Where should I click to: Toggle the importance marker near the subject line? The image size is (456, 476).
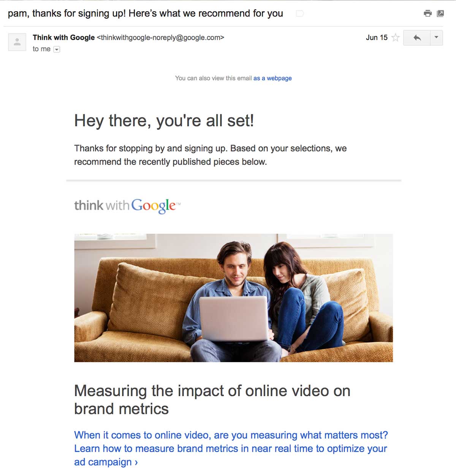pyautogui.click(x=300, y=13)
